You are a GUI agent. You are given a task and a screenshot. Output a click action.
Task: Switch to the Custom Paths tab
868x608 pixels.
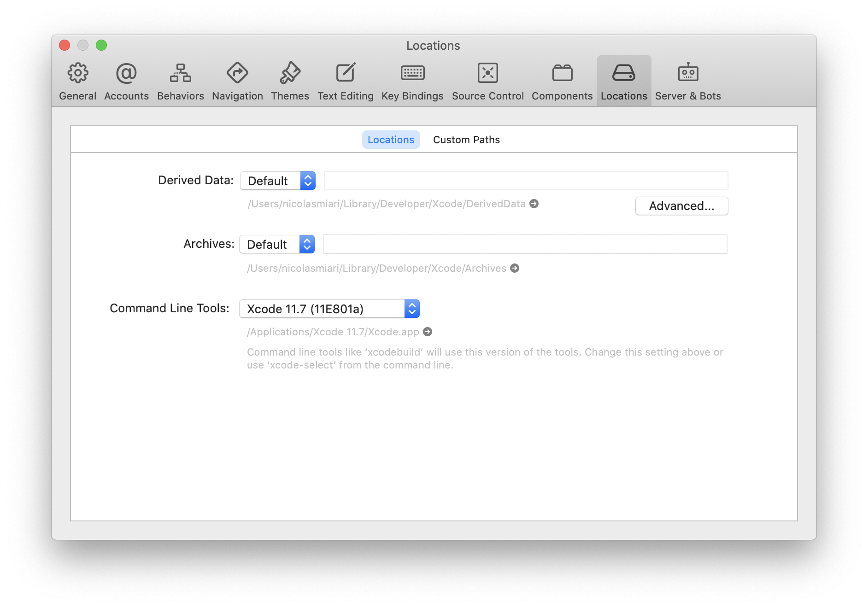tap(466, 140)
